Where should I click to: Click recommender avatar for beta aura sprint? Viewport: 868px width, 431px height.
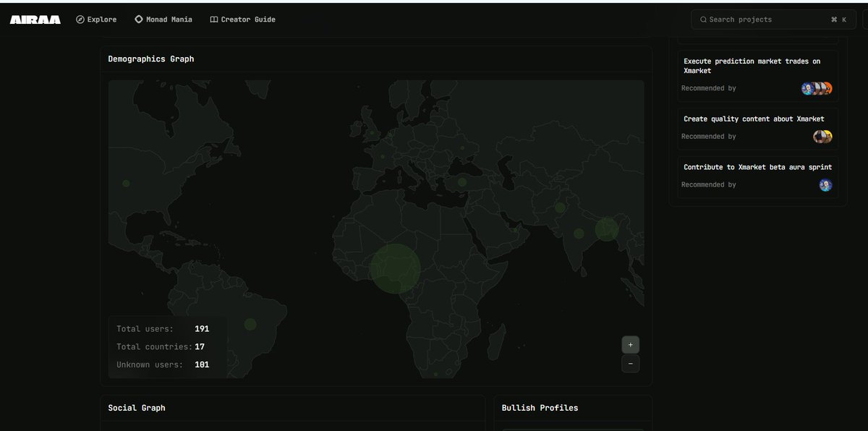pyautogui.click(x=825, y=185)
